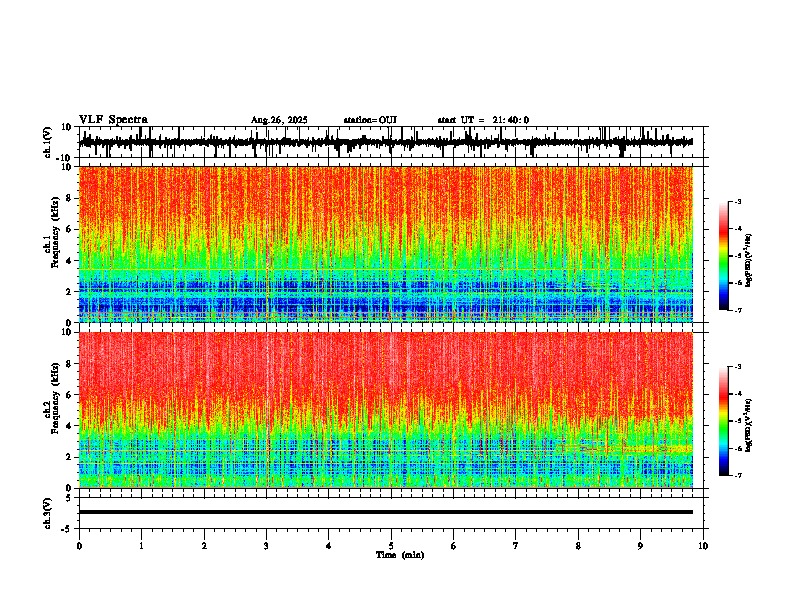Click the date 'Aug.26, 2025'
The width and height of the screenshot is (792, 612).
279,120
